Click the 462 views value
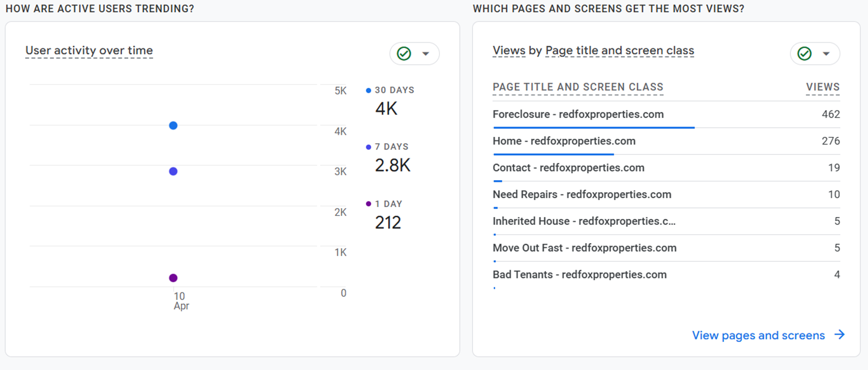 [x=831, y=114]
